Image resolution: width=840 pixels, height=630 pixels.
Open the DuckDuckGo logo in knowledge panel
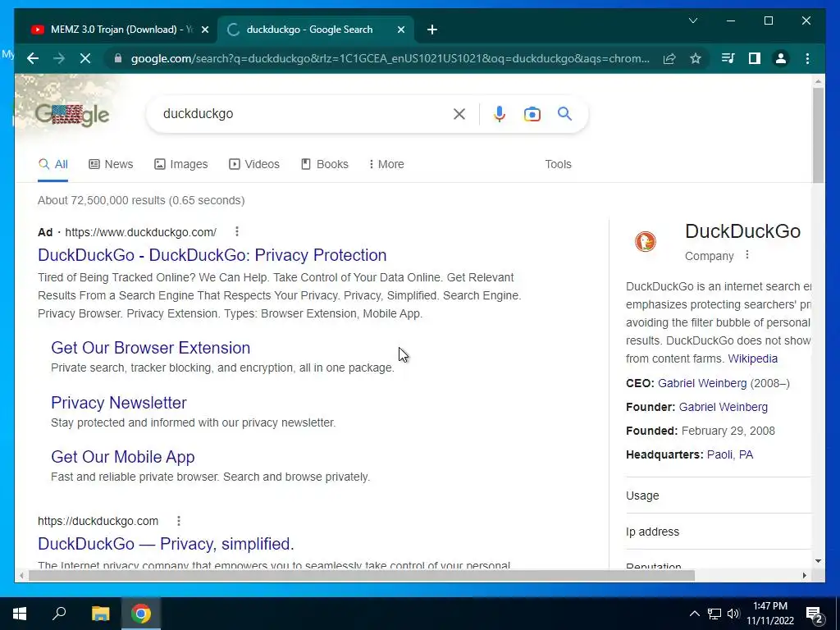click(646, 242)
